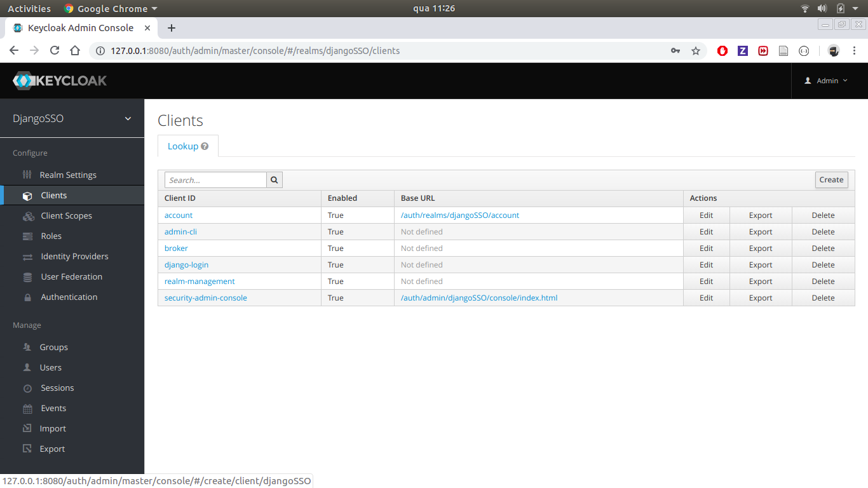Click the Identity Providers arrows icon

point(27,257)
